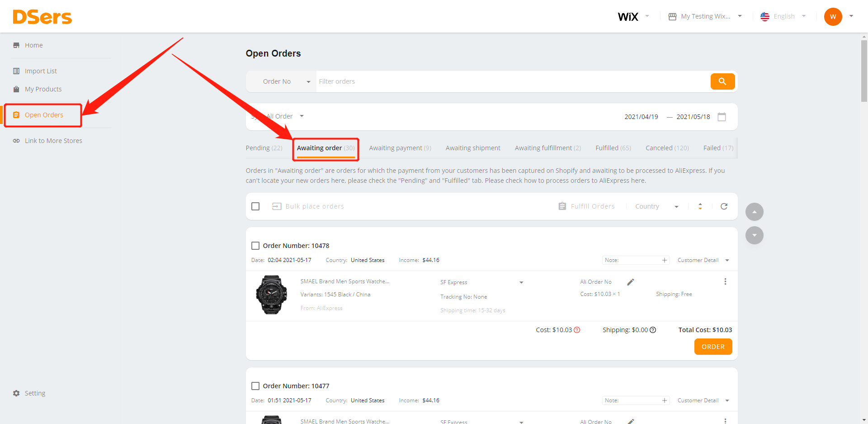The width and height of the screenshot is (868, 424).
Task: Open the Ali Order dropdown
Action: pos(278,116)
